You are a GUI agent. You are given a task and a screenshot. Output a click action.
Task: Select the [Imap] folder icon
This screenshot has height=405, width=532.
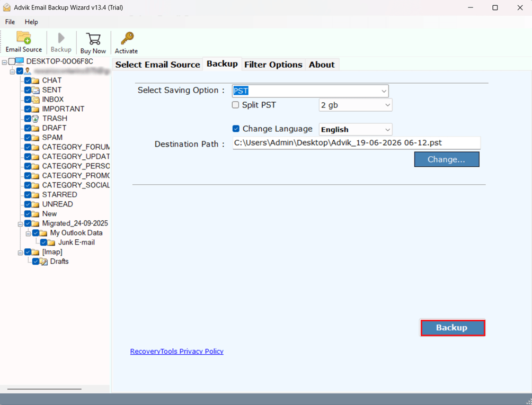36,252
